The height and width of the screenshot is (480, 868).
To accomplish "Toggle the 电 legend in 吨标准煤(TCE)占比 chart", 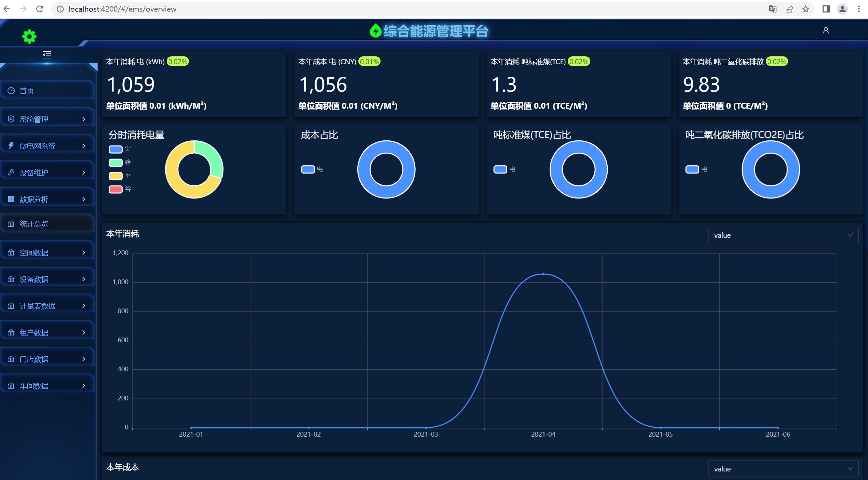I will [504, 169].
